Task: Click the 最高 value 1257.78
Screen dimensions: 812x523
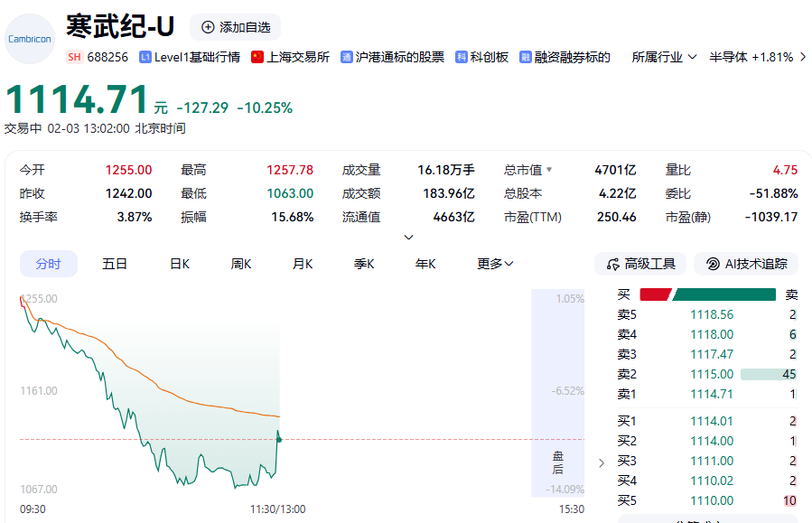Action: pyautogui.click(x=290, y=170)
